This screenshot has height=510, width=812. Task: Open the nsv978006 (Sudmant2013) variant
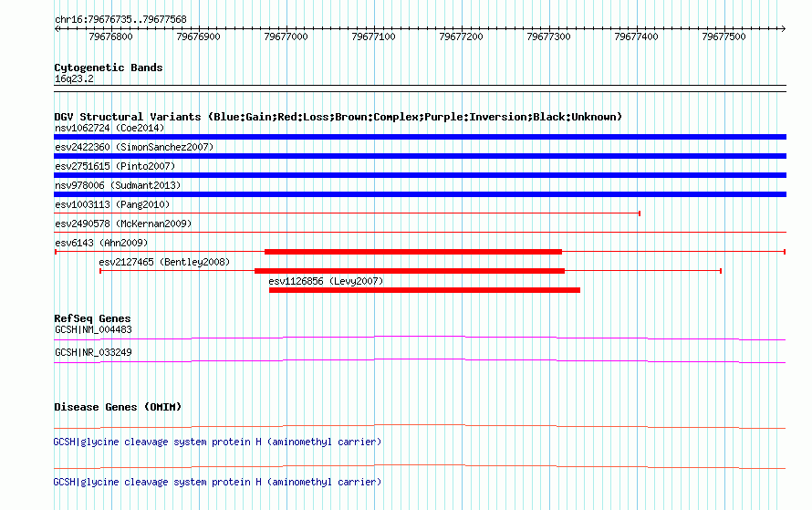118,185
